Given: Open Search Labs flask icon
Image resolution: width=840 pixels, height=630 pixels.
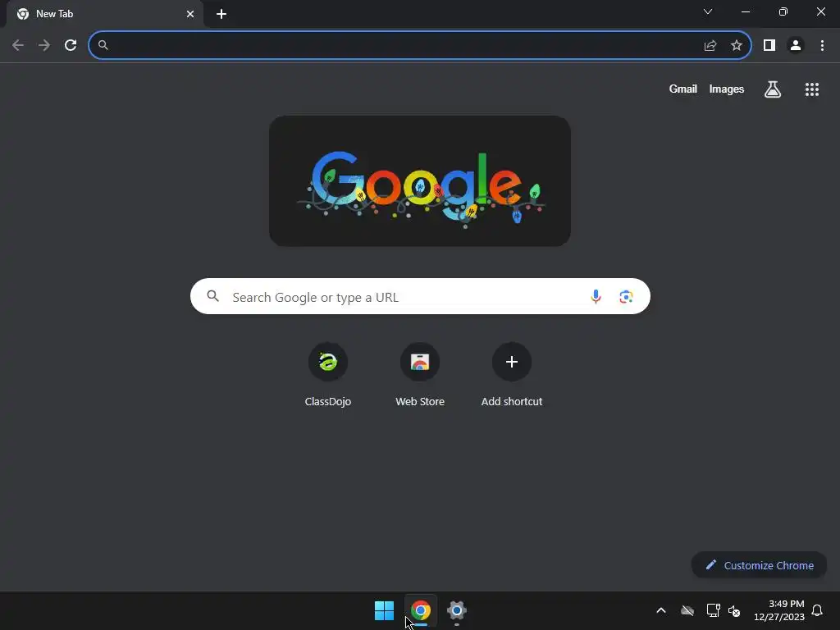Looking at the screenshot, I should click(x=773, y=89).
